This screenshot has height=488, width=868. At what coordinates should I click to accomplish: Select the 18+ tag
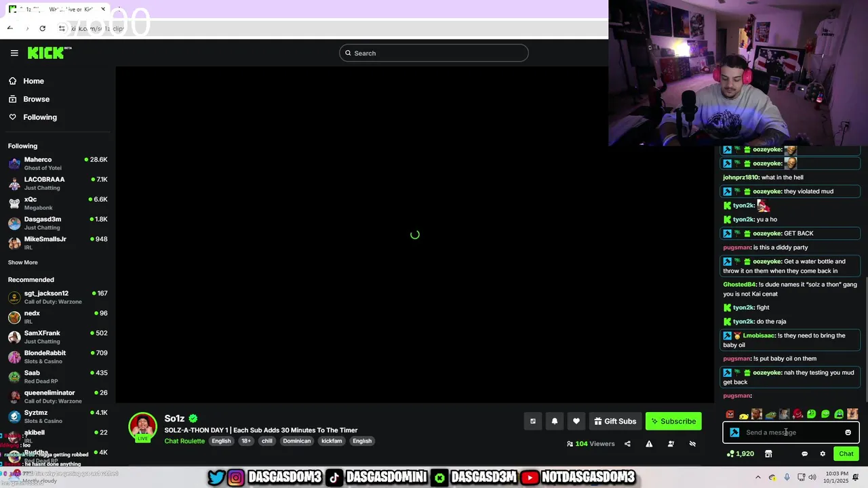(246, 441)
